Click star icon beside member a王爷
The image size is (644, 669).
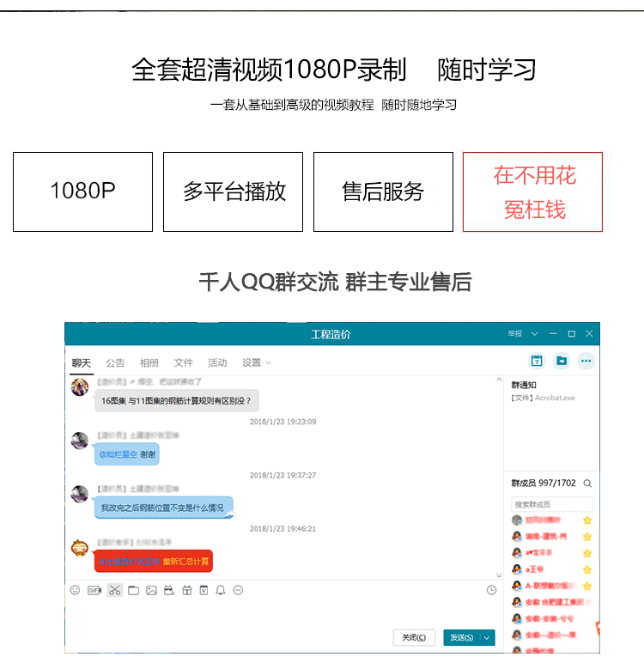point(587,569)
